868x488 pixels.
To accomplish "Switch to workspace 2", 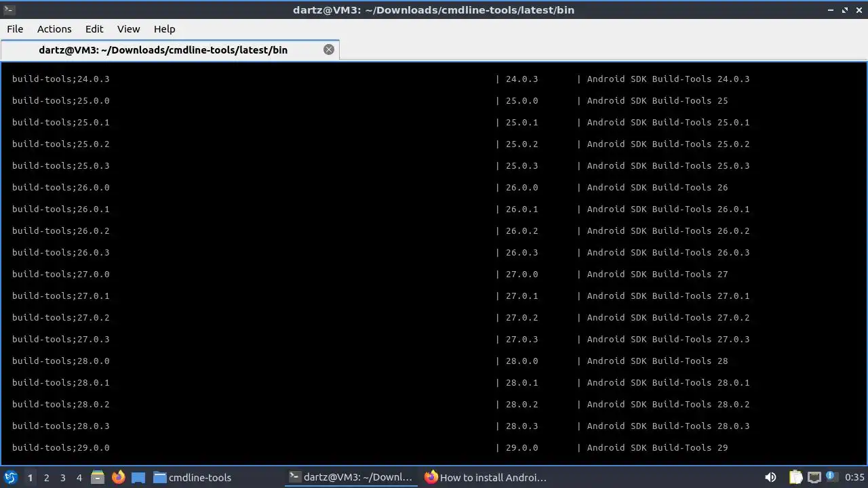I will click(x=46, y=478).
